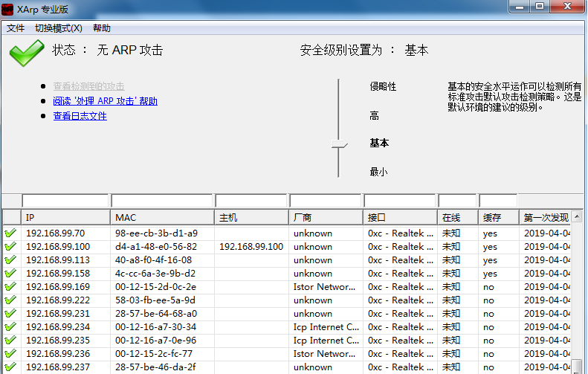Click checkmark icon for row 192.168.99.234
Viewport: 588px width, 374px height.
click(x=10, y=326)
